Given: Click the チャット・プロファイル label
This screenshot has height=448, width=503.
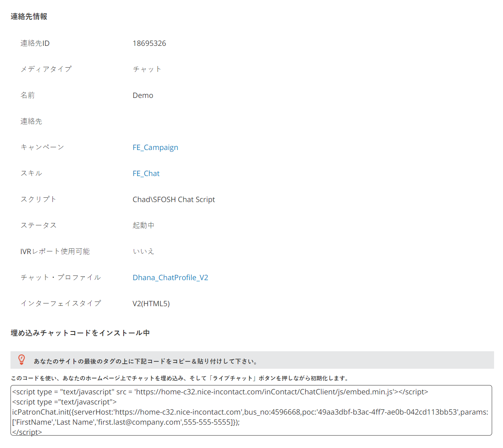Looking at the screenshot, I should point(61,277).
